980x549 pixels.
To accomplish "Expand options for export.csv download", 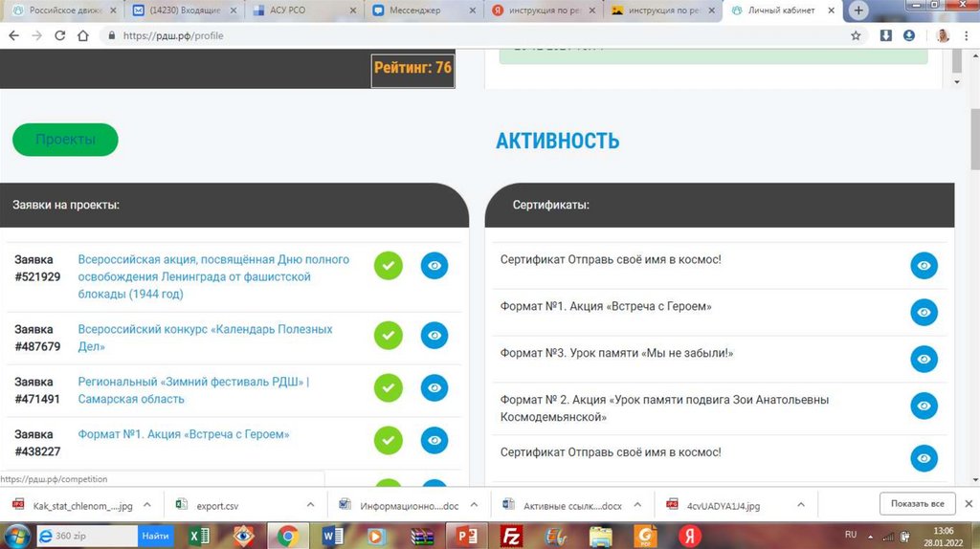I will [x=311, y=505].
